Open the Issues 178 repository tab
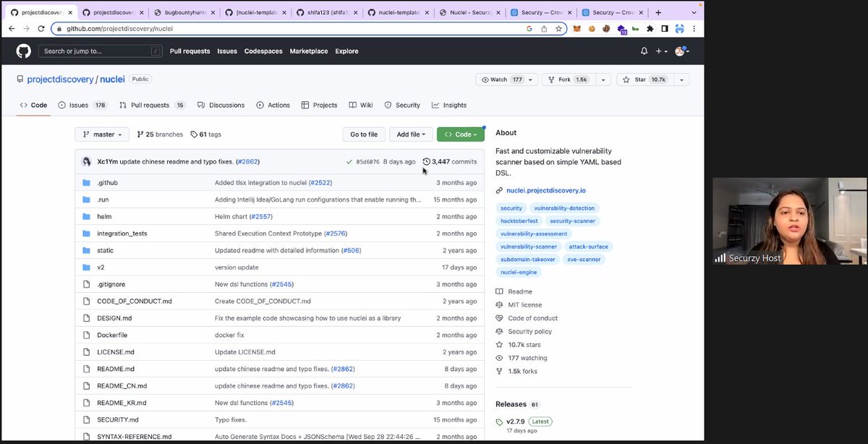Screen dimensions: 868x444 click(82, 105)
